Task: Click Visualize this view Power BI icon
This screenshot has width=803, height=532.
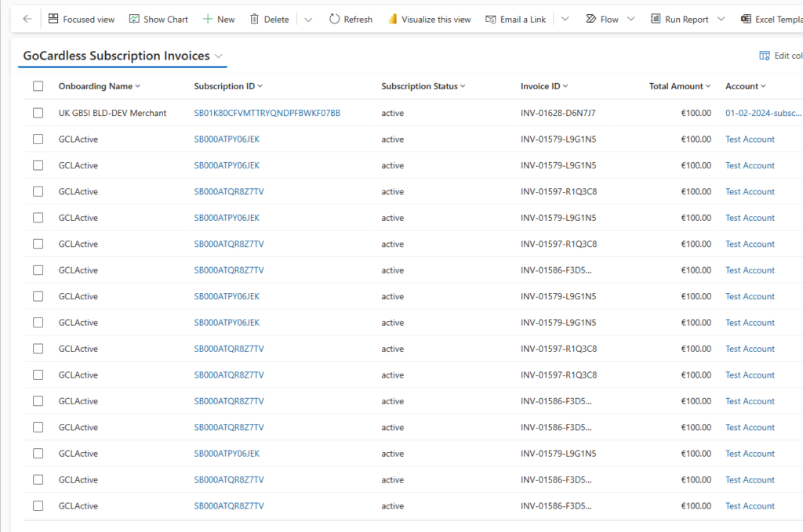Action: (393, 19)
